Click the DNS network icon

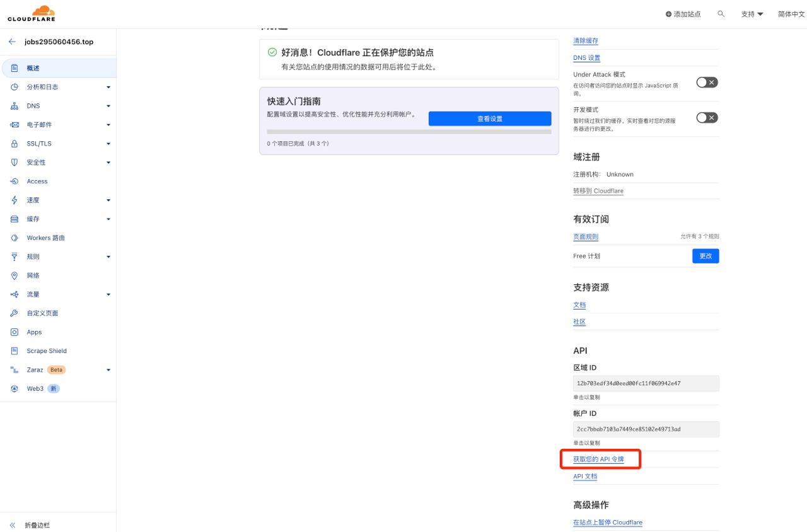point(15,106)
